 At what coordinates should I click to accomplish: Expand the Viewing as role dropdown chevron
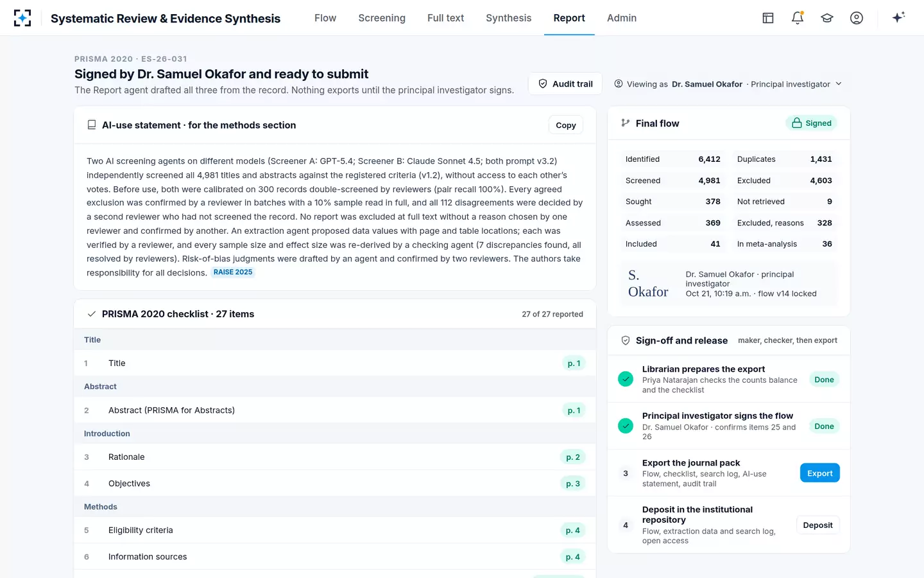839,83
